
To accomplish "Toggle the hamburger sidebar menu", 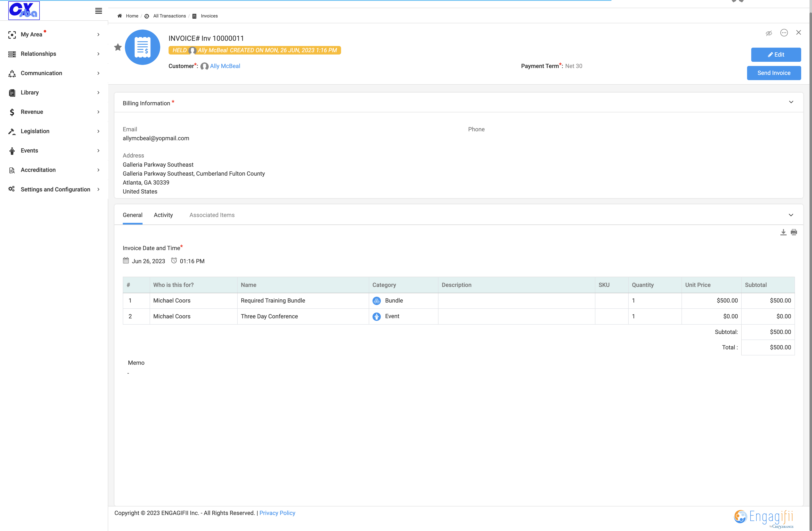I will (99, 11).
